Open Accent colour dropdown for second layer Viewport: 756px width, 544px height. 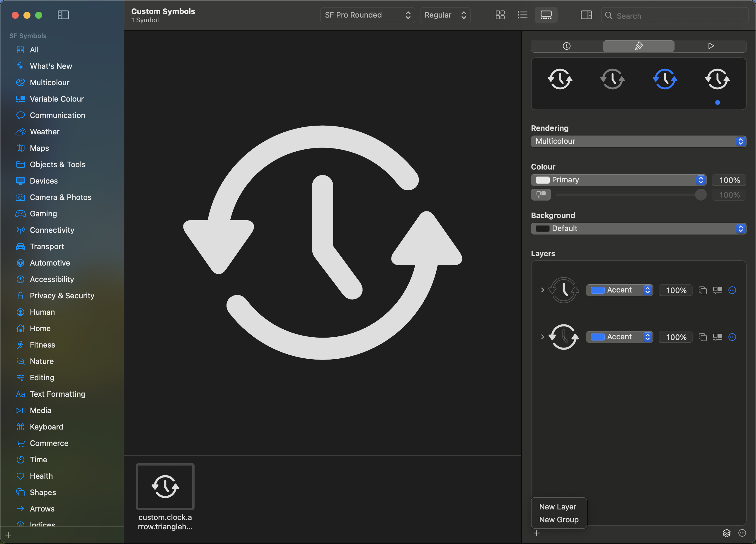click(x=619, y=337)
